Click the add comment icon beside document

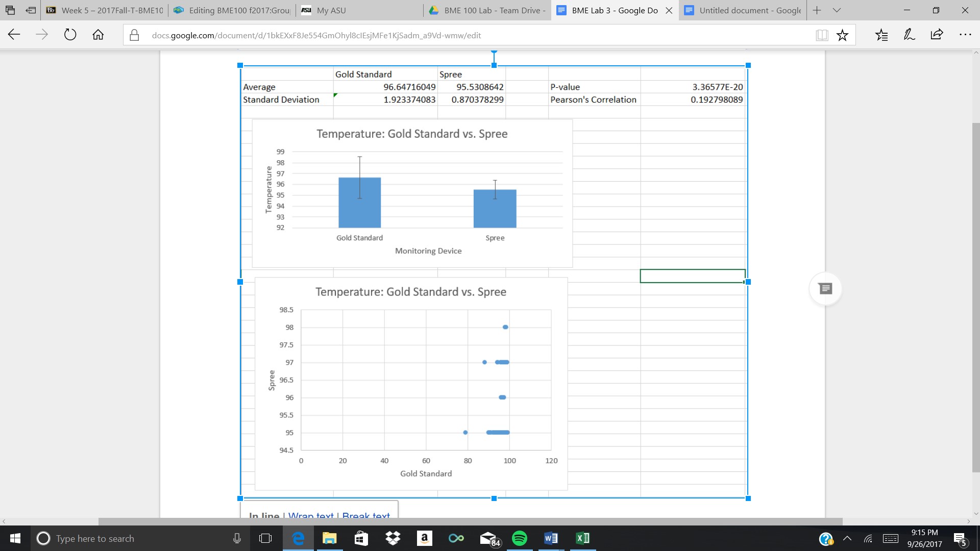tap(825, 289)
